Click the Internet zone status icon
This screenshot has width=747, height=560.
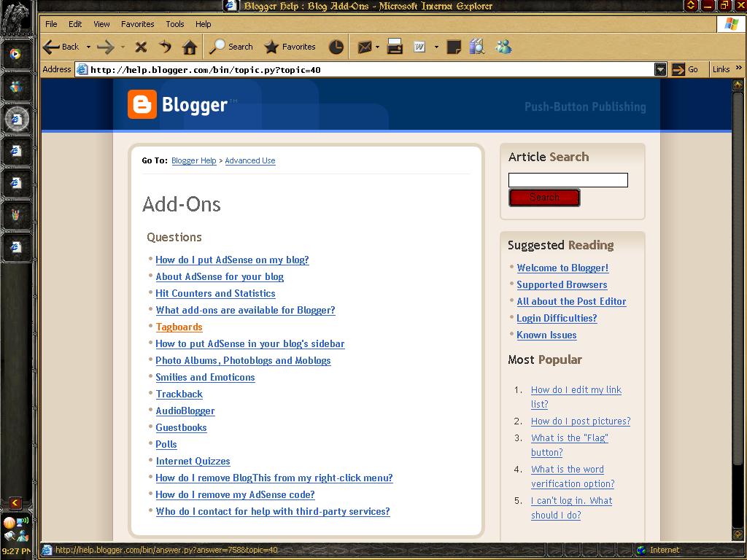642,550
